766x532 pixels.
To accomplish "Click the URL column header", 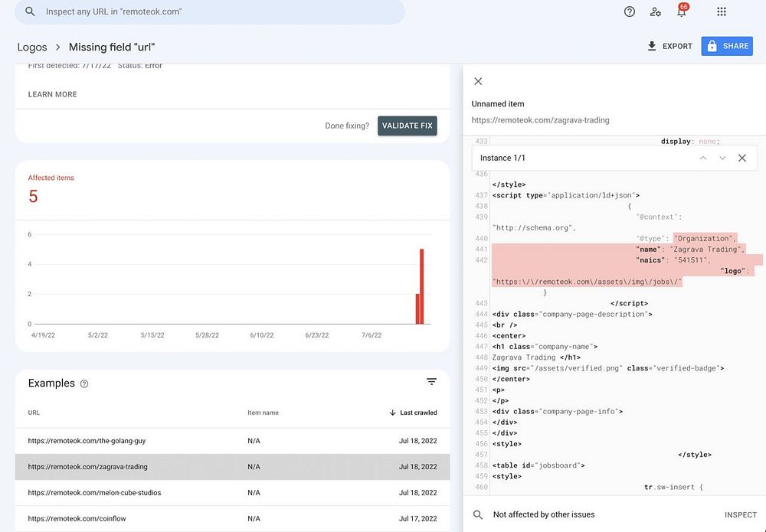I will pos(34,413).
